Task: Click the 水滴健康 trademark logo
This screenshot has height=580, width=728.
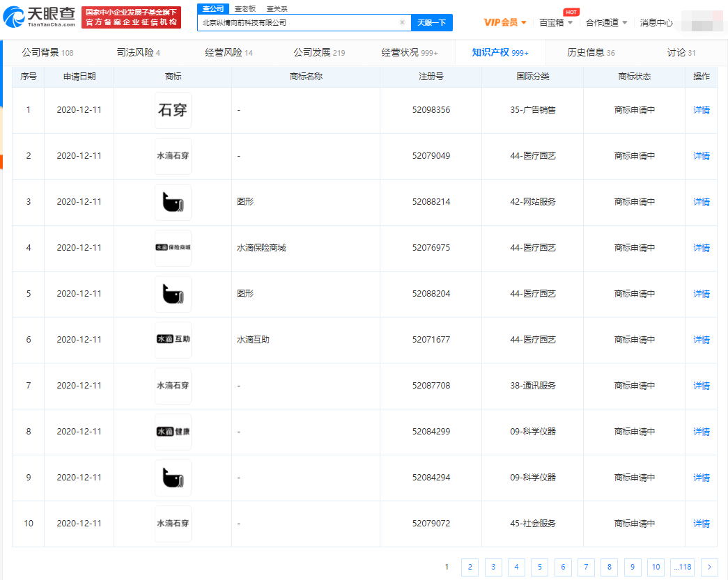Action: point(173,432)
